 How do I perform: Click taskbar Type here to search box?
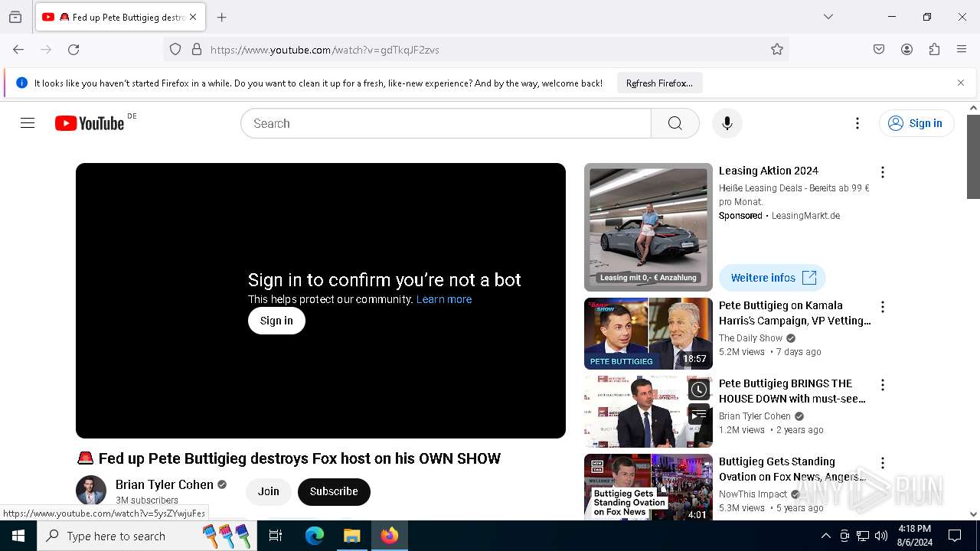[146, 536]
